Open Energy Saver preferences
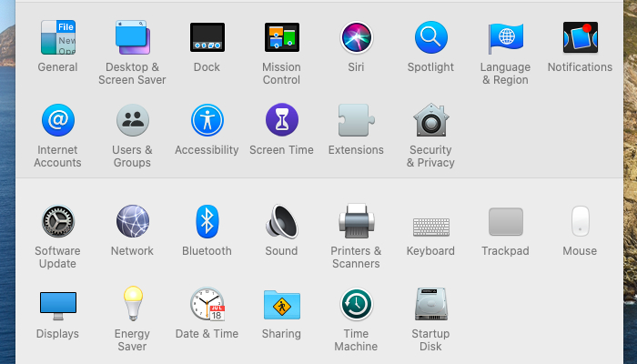Image resolution: width=637 pixels, height=364 pixels. (x=133, y=304)
